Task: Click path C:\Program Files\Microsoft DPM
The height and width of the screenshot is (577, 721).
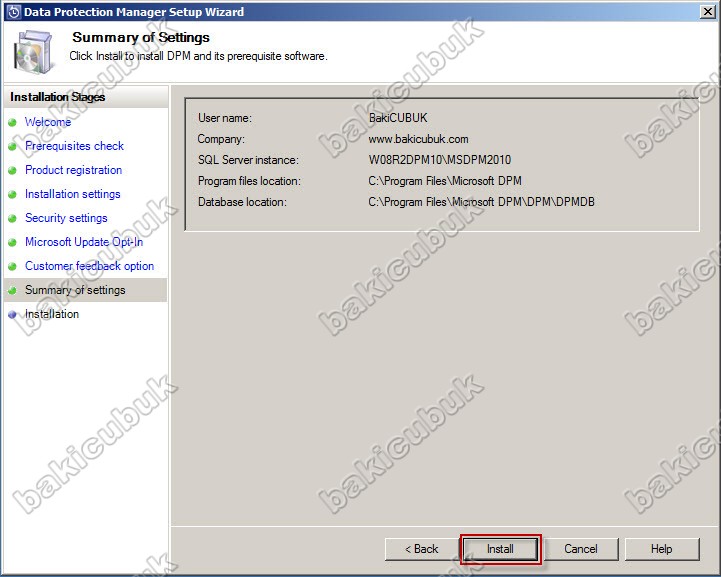Action: pos(445,181)
